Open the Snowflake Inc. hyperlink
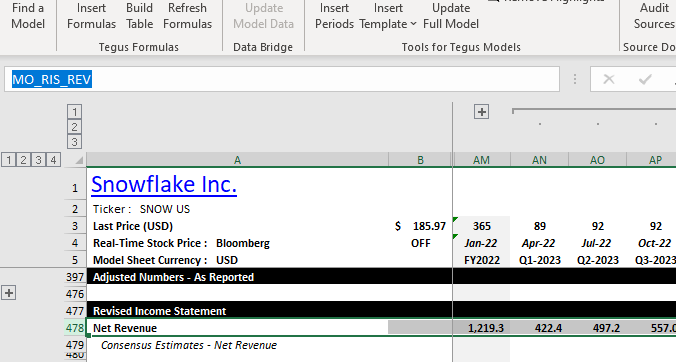 (164, 184)
